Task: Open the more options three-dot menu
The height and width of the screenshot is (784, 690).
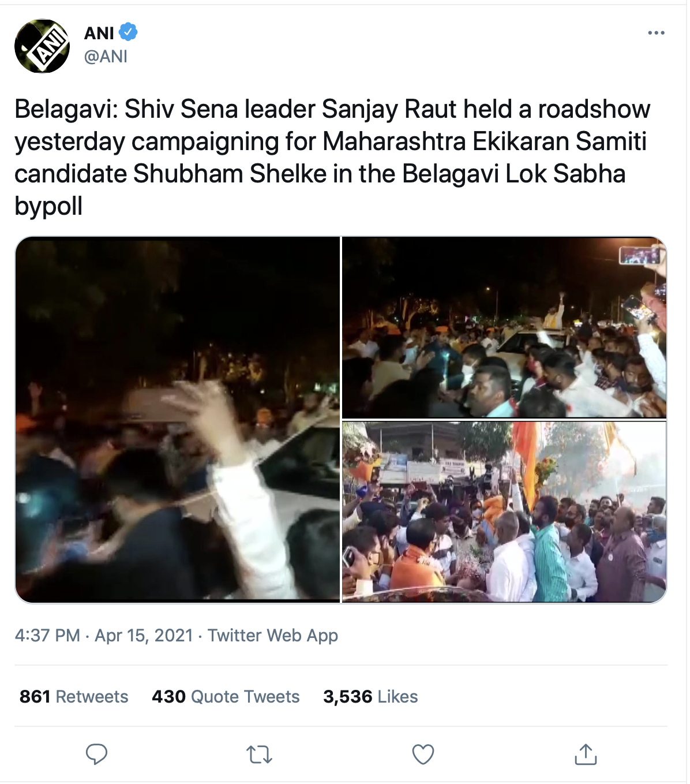Action: pos(656,33)
